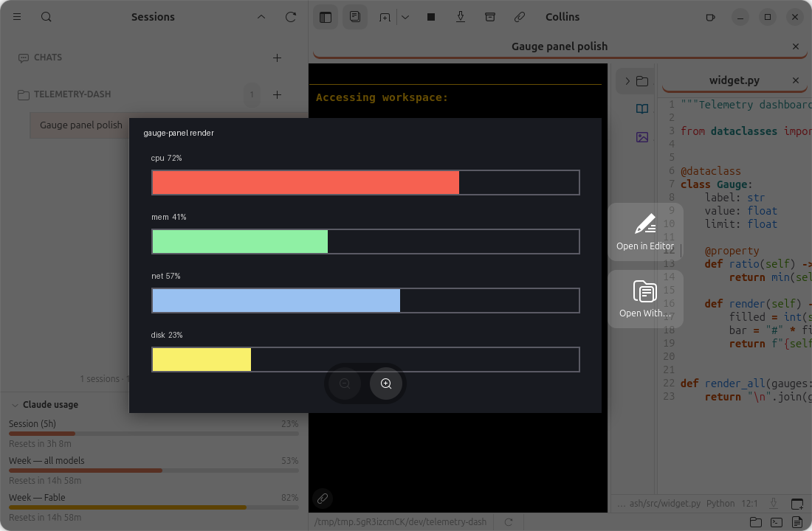812x531 pixels.
Task: Refresh the Sessions list
Action: coord(291,17)
